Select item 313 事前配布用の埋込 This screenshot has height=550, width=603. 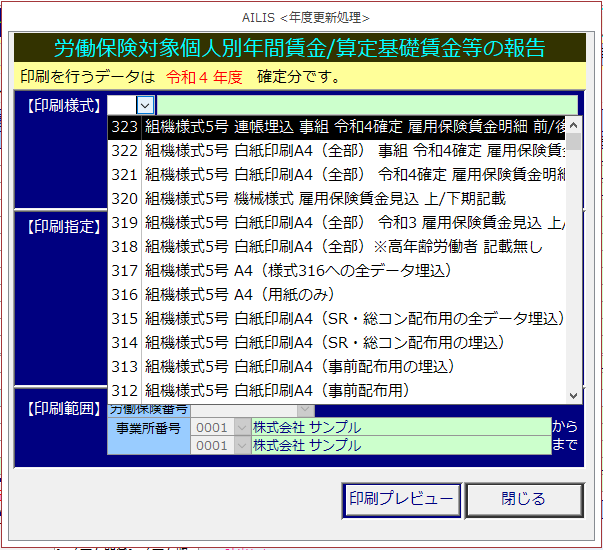tap(340, 367)
